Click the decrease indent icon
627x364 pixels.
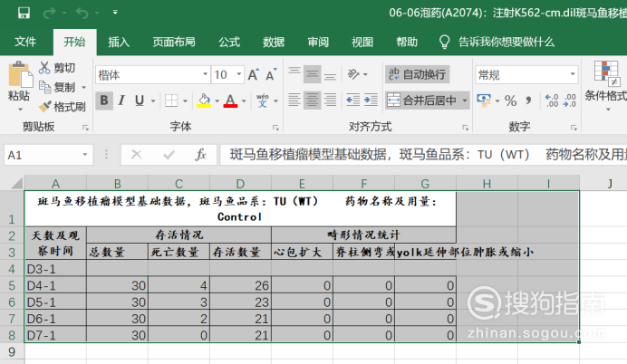point(353,100)
